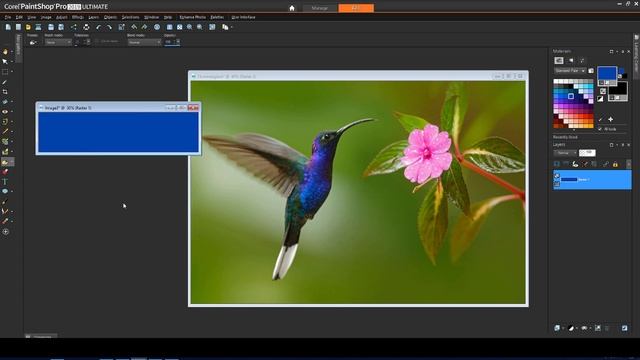Select the Pan tool in left toolbar
The width and height of the screenshot is (640, 360).
5,52
